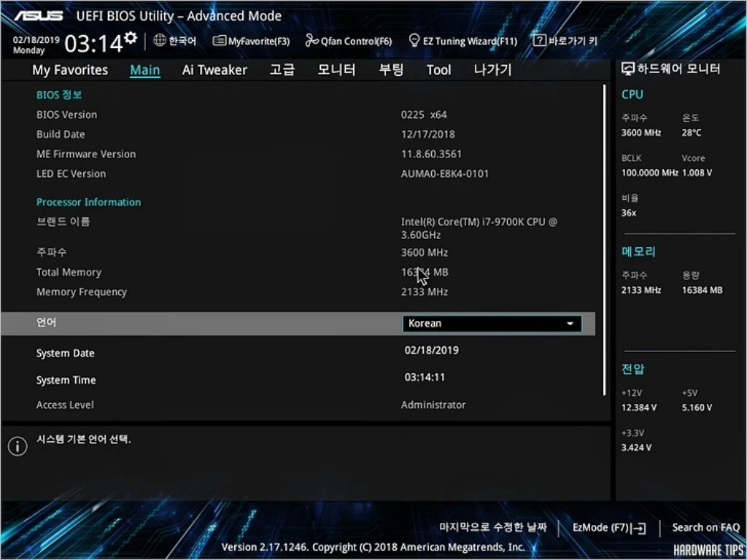Click the globe language icon
Screen dimensions: 747x560
(160, 41)
